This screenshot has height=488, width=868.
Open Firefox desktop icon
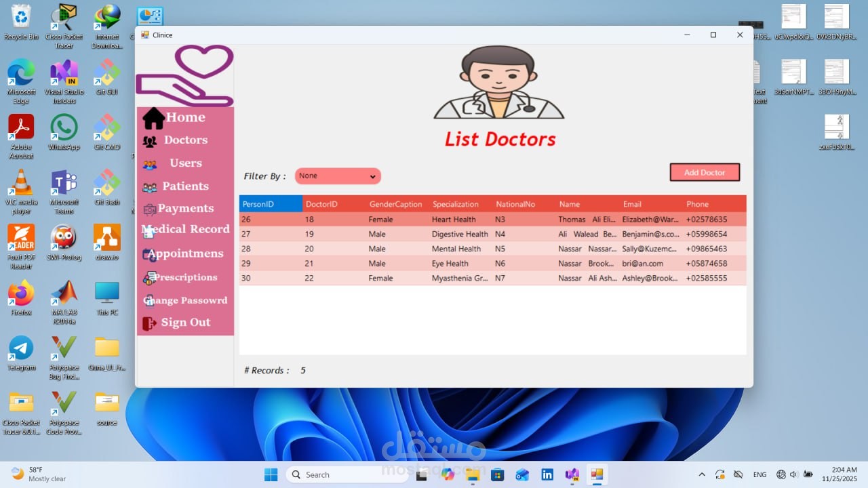[21, 298]
